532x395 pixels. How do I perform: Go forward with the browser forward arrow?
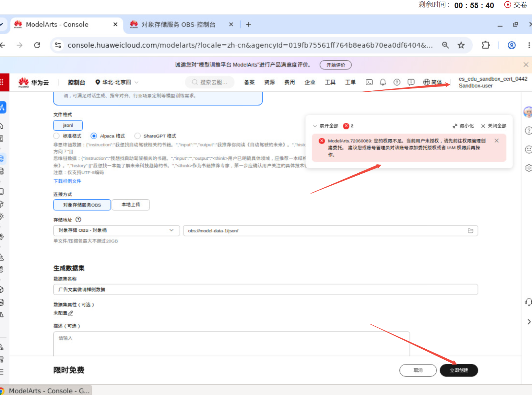(x=19, y=45)
